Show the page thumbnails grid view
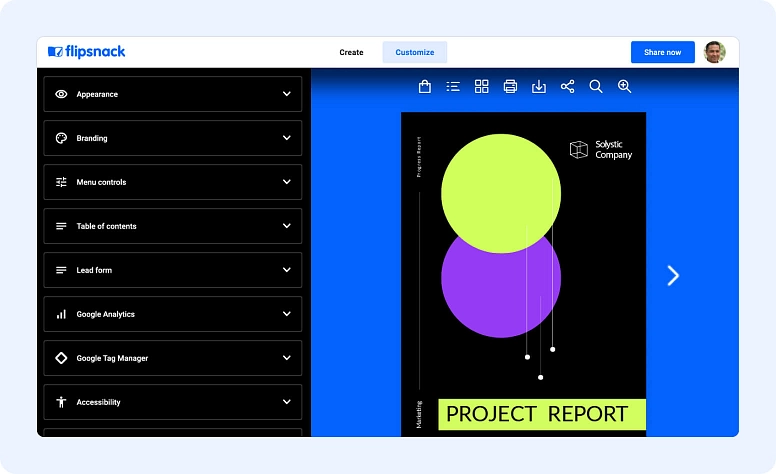This screenshot has height=474, width=776. click(x=482, y=87)
